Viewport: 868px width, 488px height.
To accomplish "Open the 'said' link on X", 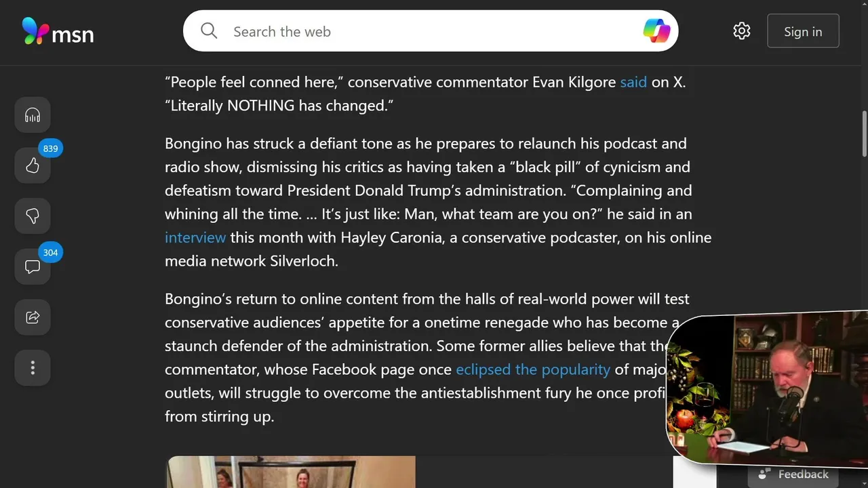I will point(633,82).
